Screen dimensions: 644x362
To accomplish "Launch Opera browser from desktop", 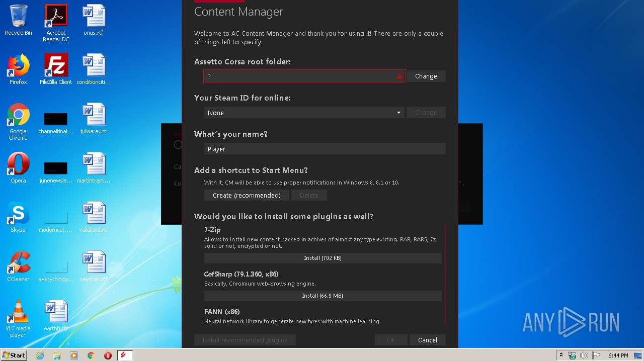I will tap(18, 168).
